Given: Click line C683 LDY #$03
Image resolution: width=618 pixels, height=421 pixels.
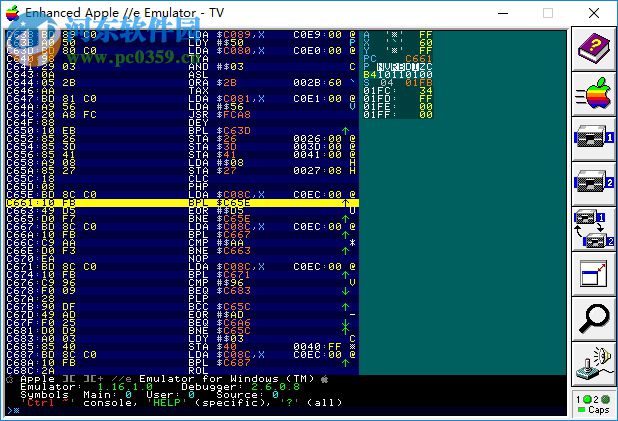Looking at the screenshot, I should click(x=182, y=339).
